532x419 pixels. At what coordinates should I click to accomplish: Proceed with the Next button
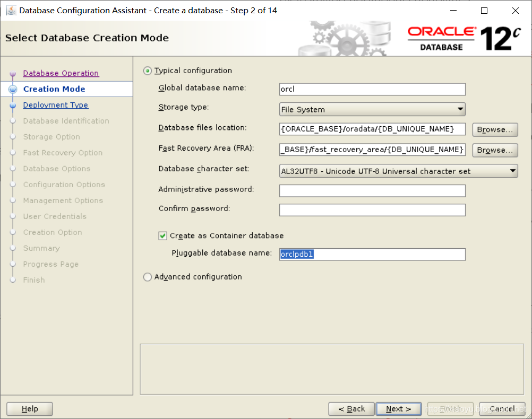coord(399,409)
